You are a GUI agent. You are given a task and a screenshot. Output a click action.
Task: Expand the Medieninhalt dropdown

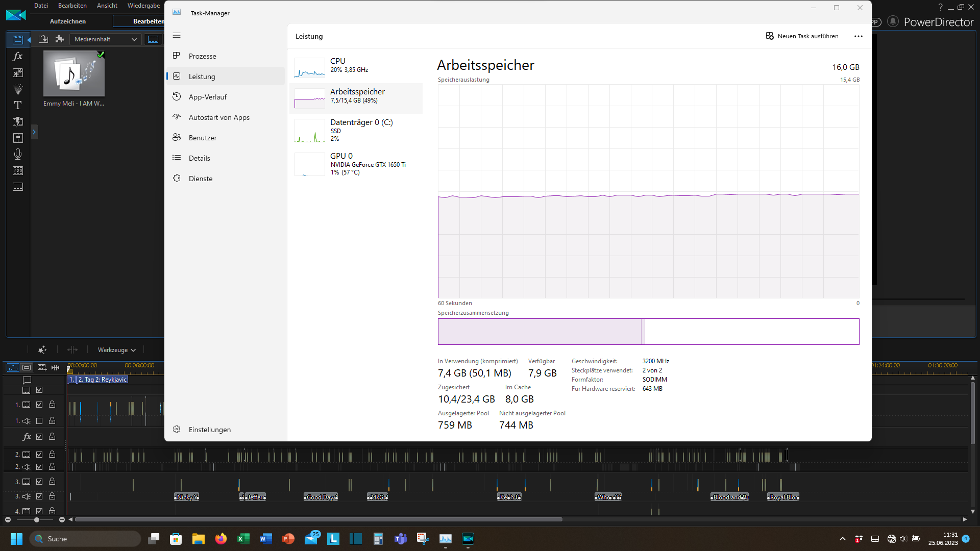[x=105, y=39]
